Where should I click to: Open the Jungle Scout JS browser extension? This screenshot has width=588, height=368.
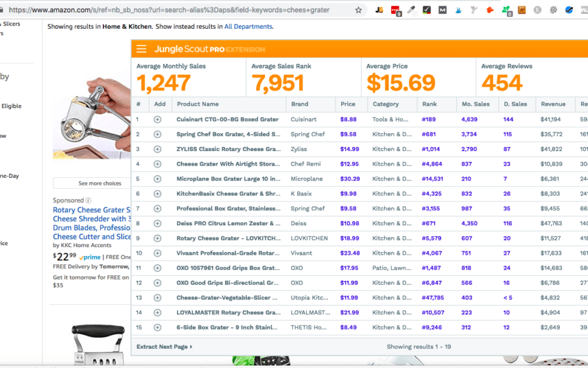[x=380, y=10]
